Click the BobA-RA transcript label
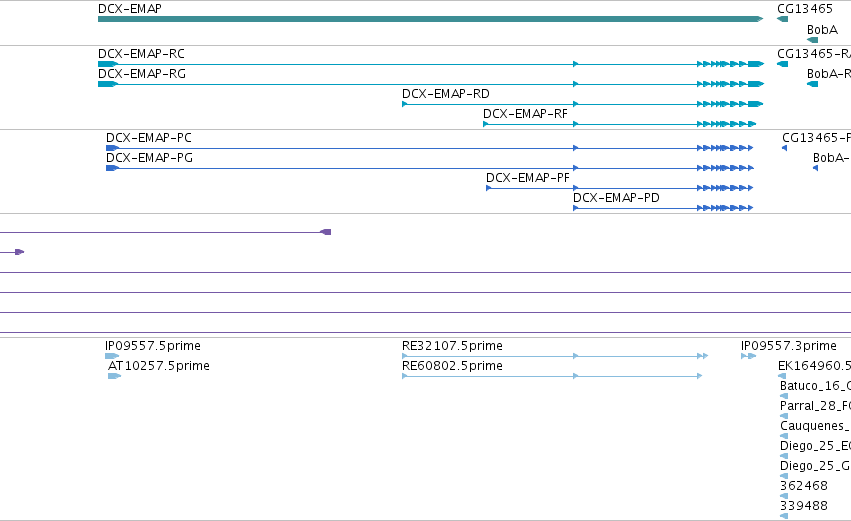Viewport: 851px width, 521px height. click(829, 74)
